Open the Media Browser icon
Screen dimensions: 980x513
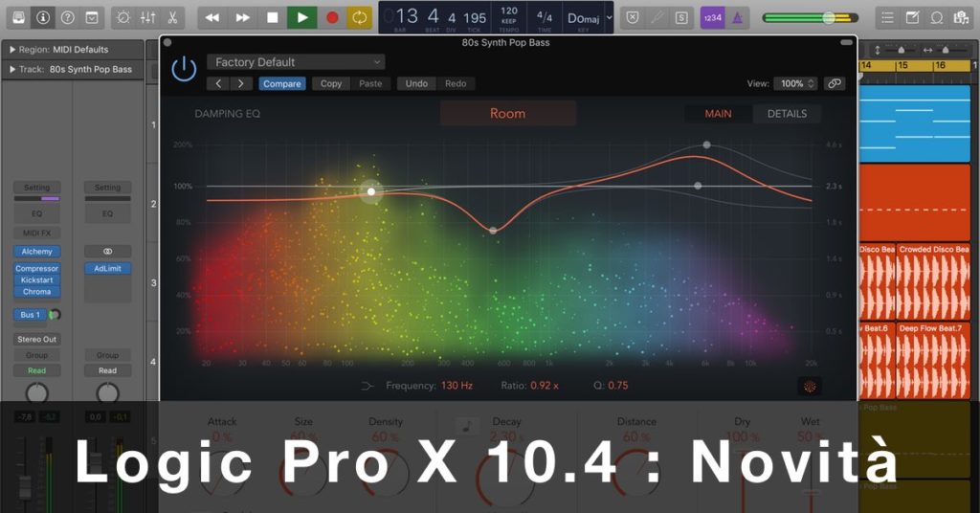click(961, 17)
